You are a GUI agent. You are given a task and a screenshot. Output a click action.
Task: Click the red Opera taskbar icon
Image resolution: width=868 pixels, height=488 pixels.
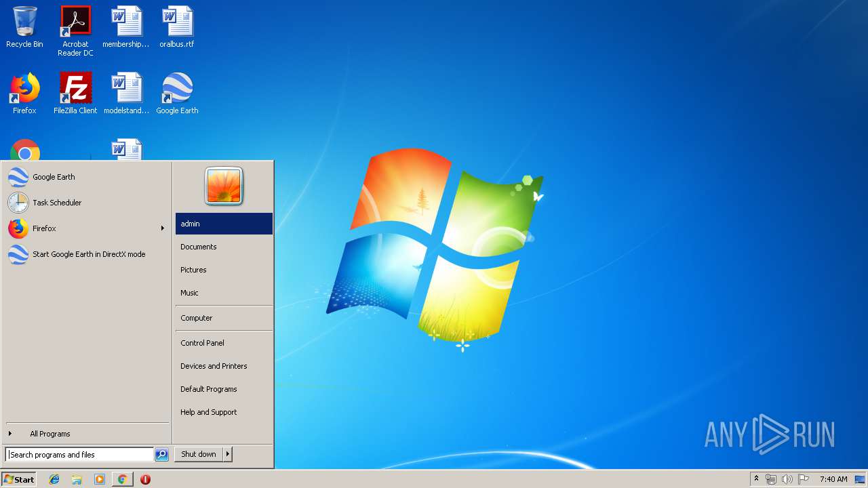point(145,479)
